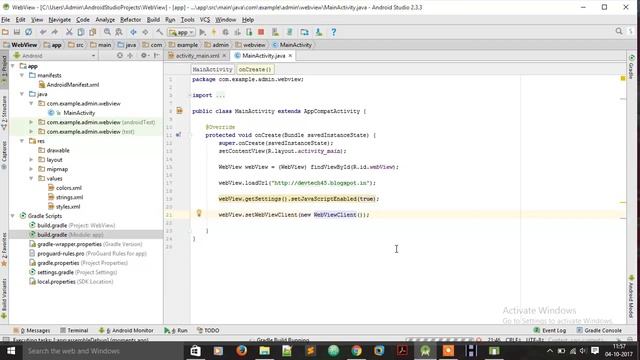Expand the com.example.admin.webview (androidTest) package
Screen dimensions: 640x360
tap(31, 122)
